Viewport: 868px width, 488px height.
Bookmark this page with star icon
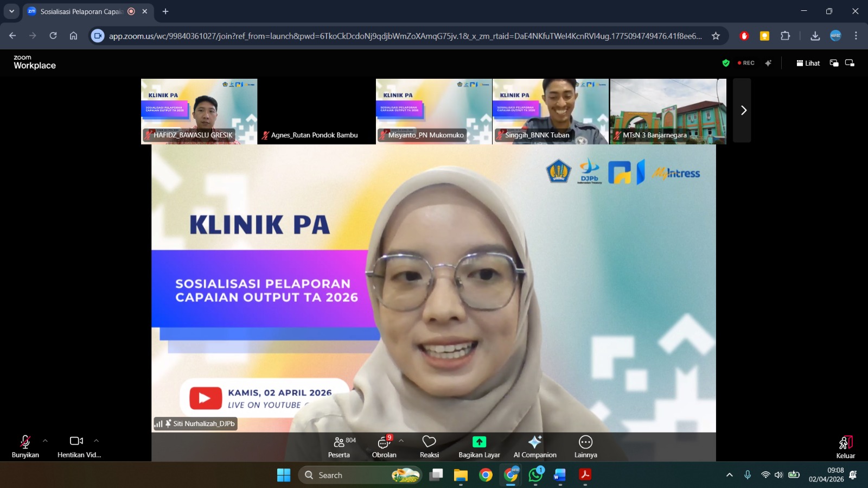pos(716,36)
